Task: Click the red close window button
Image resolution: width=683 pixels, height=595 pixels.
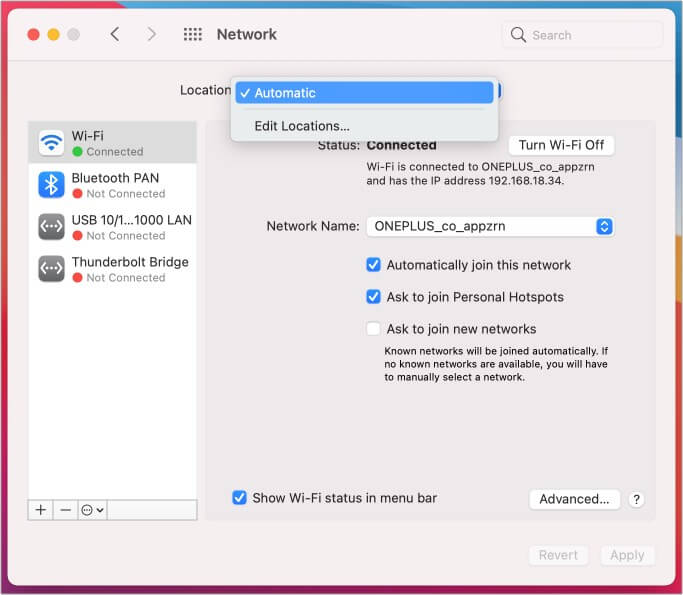Action: (x=34, y=34)
